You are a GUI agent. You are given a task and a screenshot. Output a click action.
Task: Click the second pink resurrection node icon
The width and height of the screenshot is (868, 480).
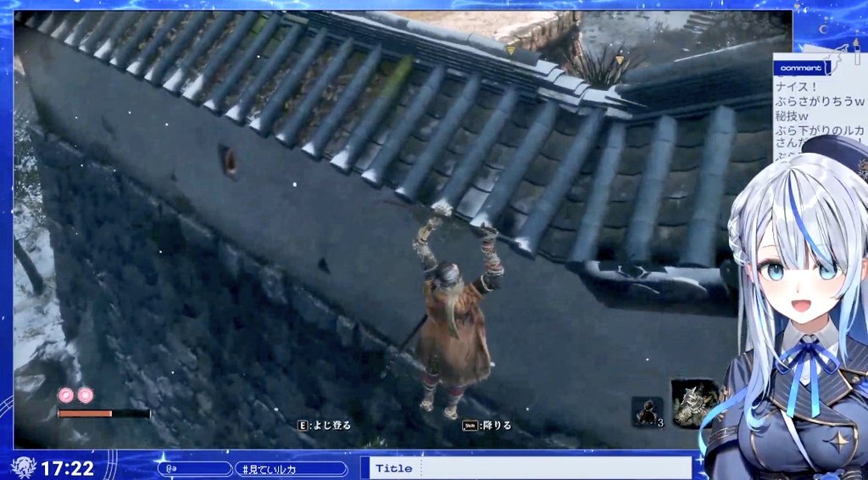[x=86, y=395]
